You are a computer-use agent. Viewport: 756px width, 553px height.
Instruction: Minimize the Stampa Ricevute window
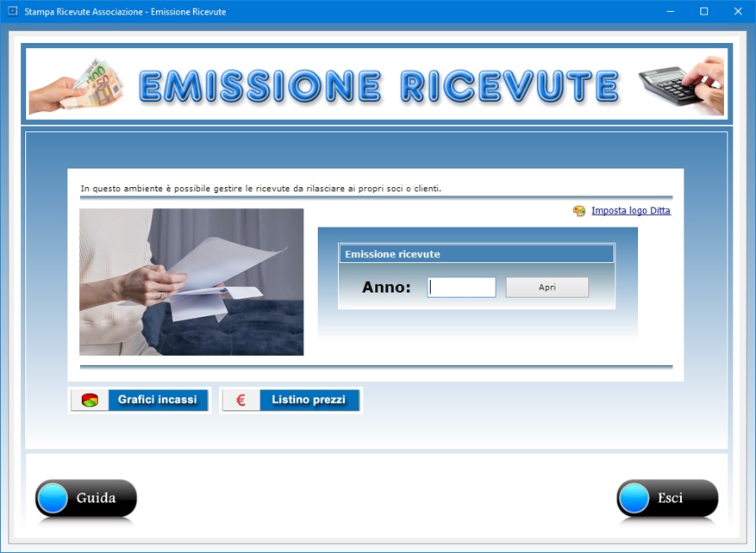click(x=670, y=11)
